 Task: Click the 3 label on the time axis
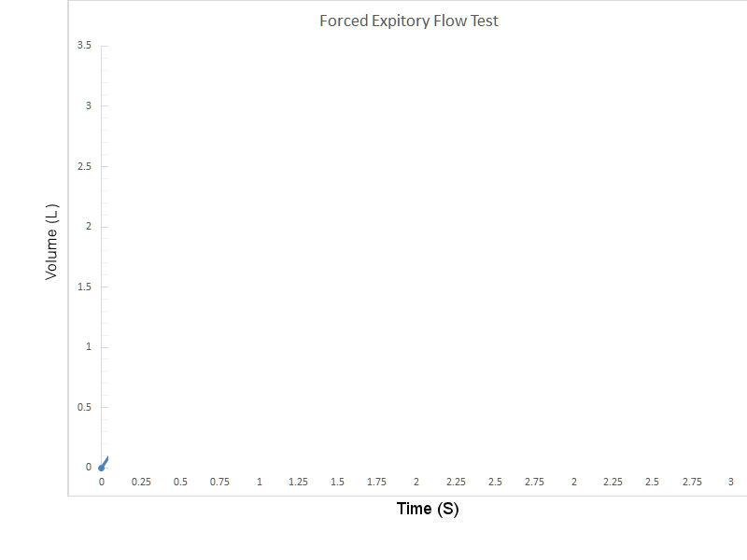[730, 482]
